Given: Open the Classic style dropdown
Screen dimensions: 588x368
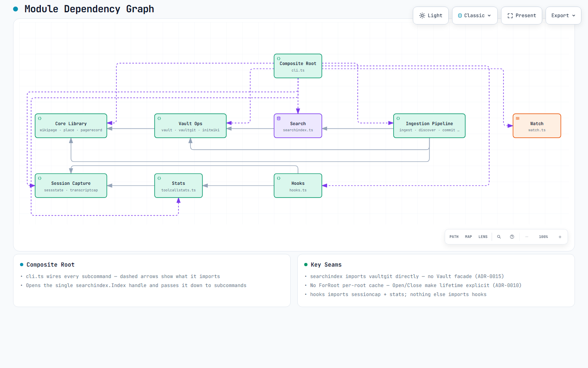Looking at the screenshot, I should click(x=475, y=16).
